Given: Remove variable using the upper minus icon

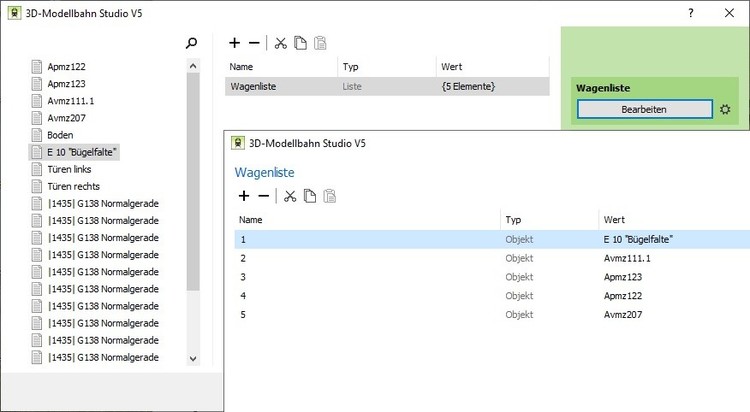Looking at the screenshot, I should point(254,43).
